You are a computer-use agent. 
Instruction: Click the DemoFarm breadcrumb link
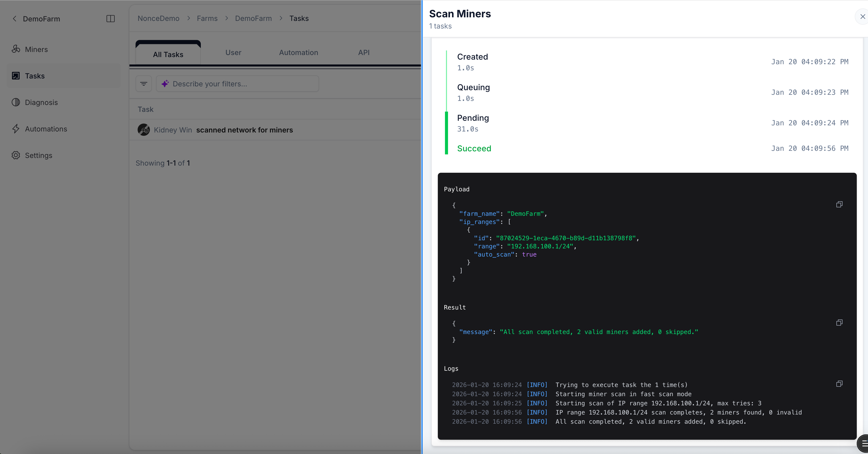253,19
